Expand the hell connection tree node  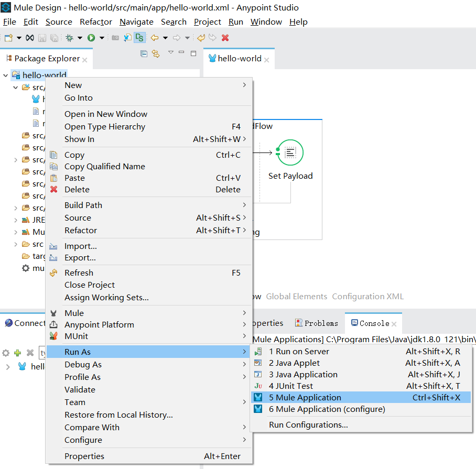coord(8,367)
